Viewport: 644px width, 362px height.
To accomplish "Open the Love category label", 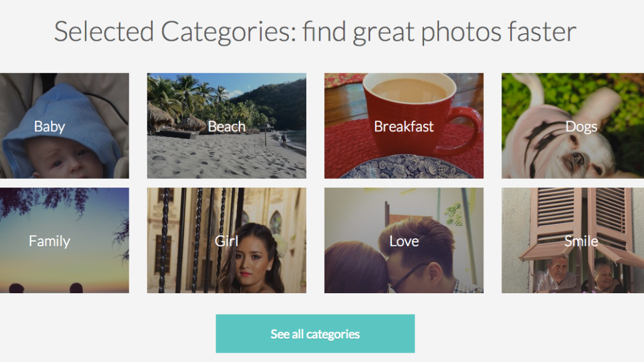I will point(403,241).
